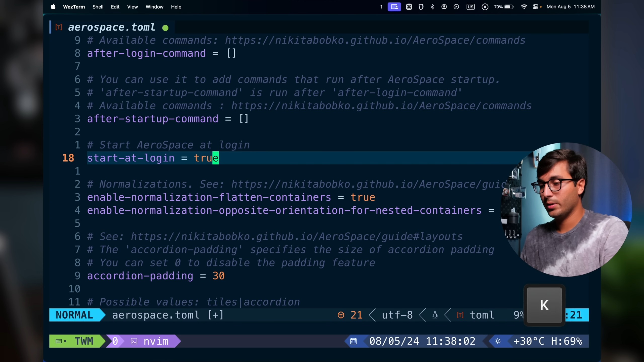
Task: Open the Window menu
Action: [x=154, y=7]
